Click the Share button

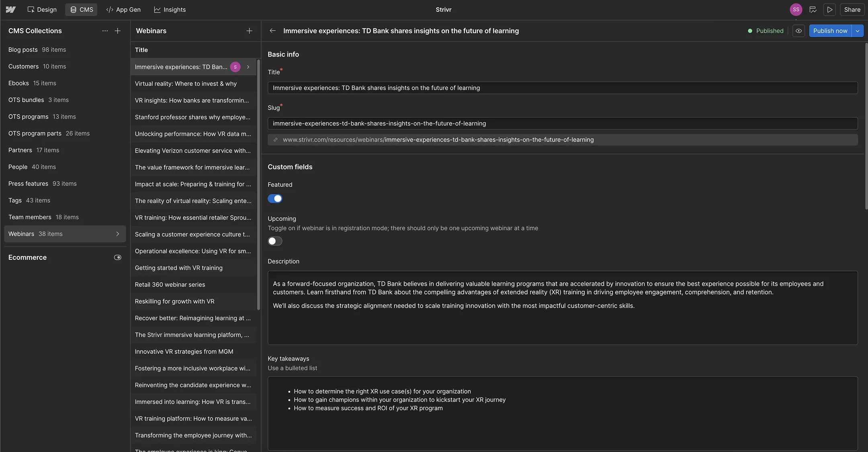coord(852,10)
